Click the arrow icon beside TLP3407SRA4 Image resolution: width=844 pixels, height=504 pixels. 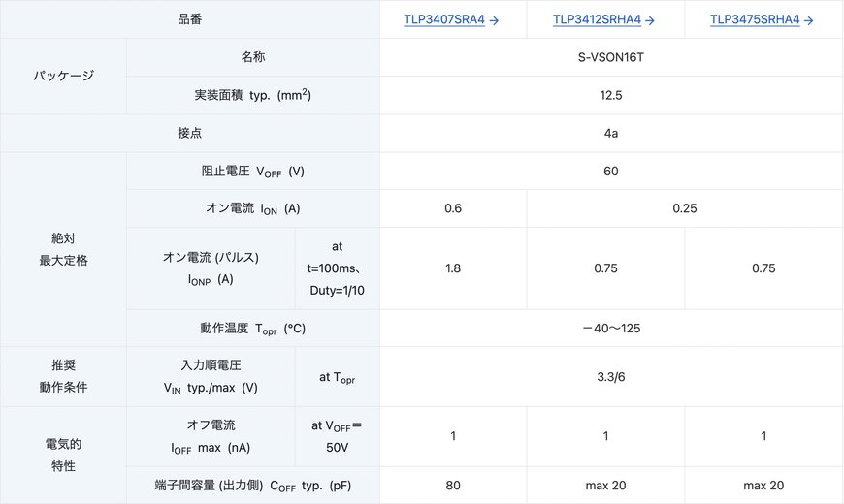(494, 20)
